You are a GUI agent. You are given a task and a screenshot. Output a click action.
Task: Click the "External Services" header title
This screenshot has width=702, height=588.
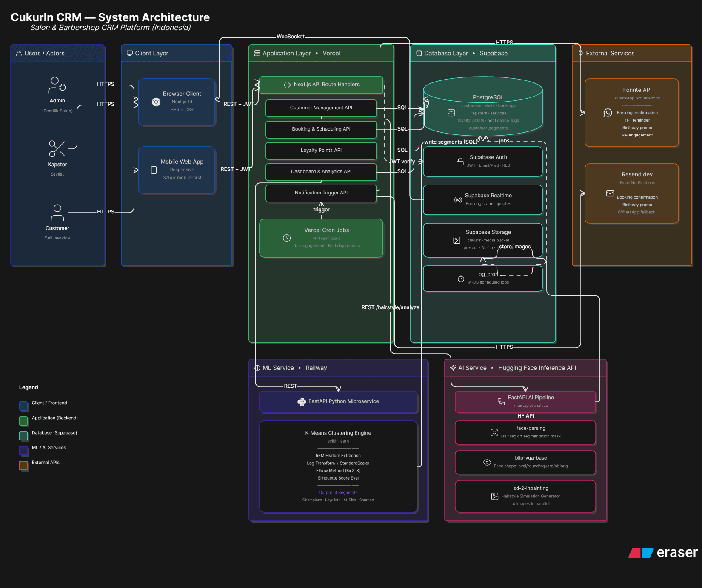coord(610,53)
